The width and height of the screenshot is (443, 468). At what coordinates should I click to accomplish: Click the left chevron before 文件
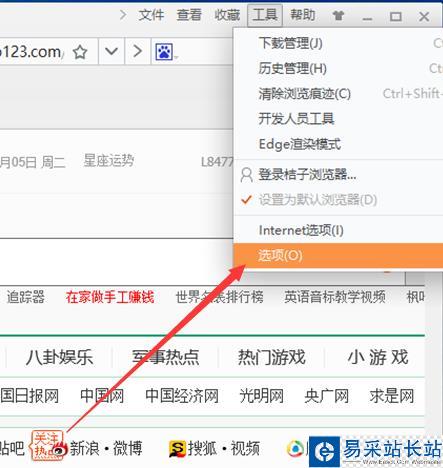tap(123, 15)
